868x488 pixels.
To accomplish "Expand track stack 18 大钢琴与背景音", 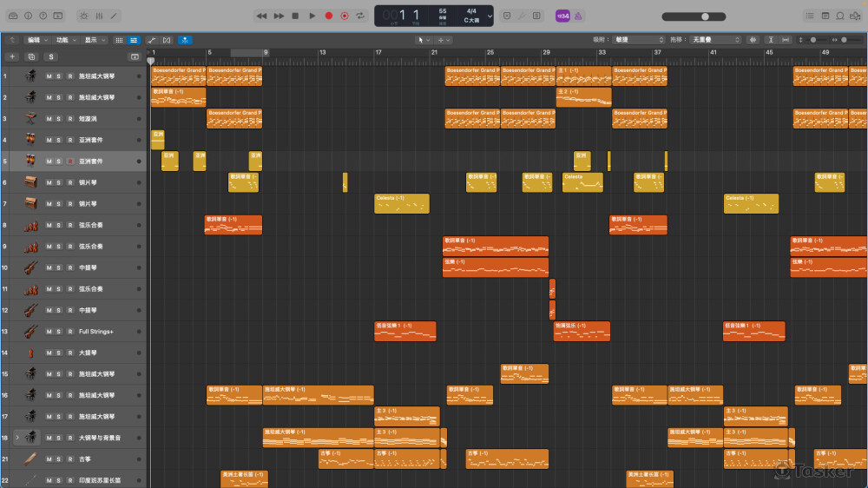I will click(x=17, y=438).
